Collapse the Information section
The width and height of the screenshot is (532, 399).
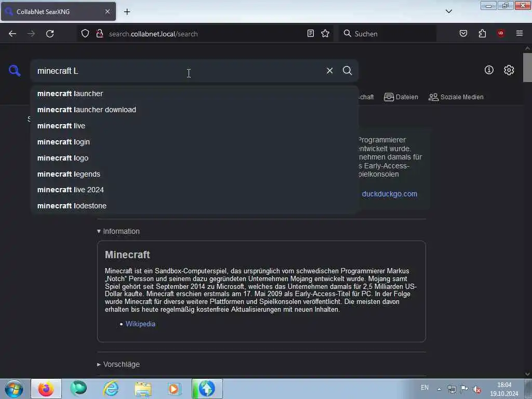coord(118,231)
